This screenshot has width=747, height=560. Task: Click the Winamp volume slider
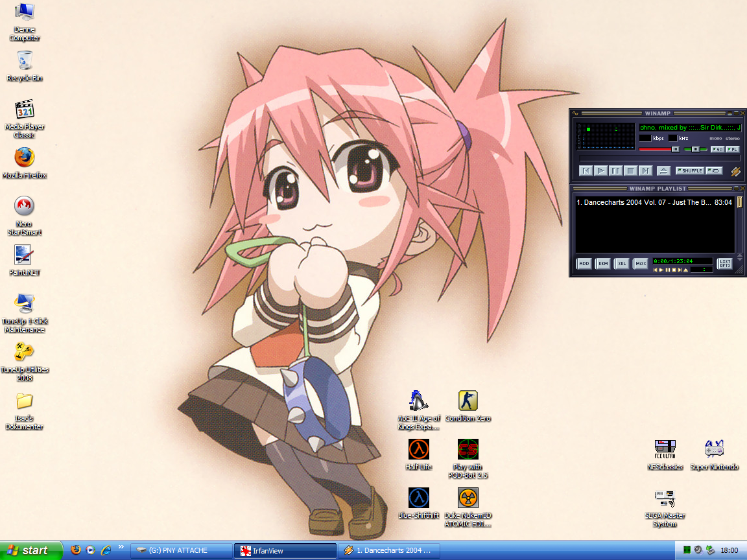[659, 150]
